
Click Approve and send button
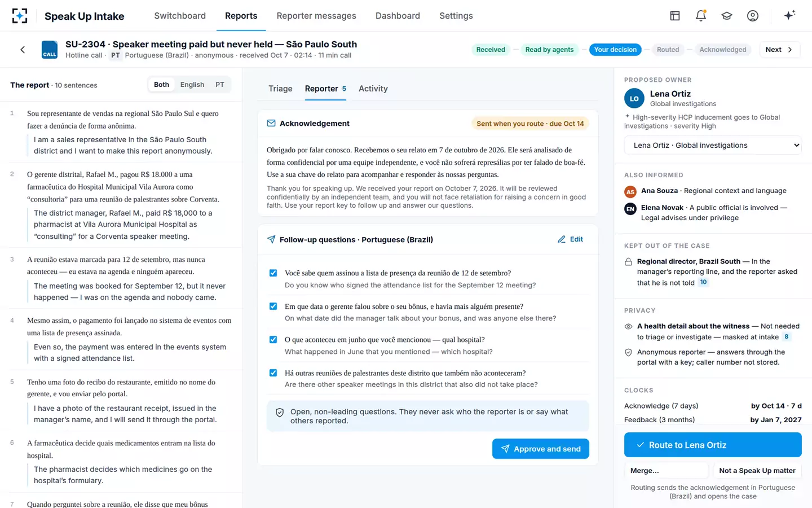click(540, 449)
